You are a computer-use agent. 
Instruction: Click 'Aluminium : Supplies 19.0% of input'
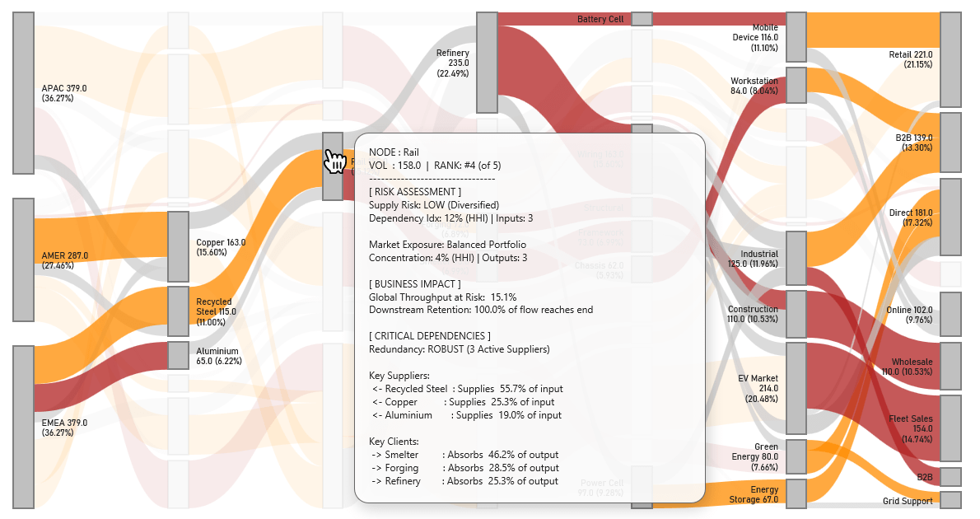(x=467, y=414)
